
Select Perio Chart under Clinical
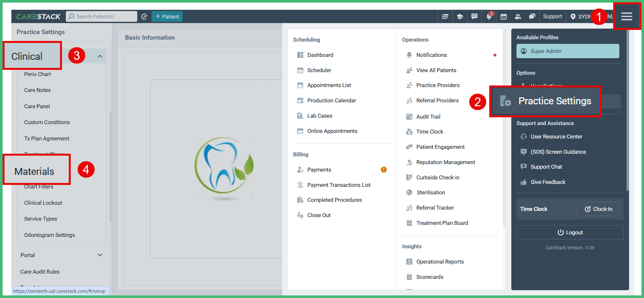pyautogui.click(x=37, y=74)
